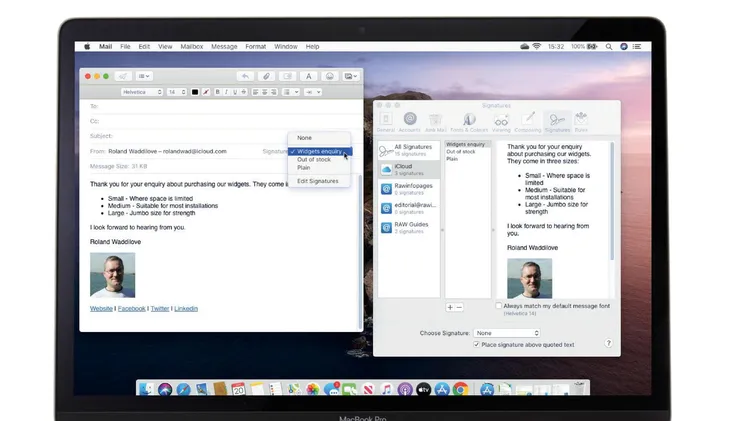
Task: Add a new signature with plus button
Action: point(450,307)
